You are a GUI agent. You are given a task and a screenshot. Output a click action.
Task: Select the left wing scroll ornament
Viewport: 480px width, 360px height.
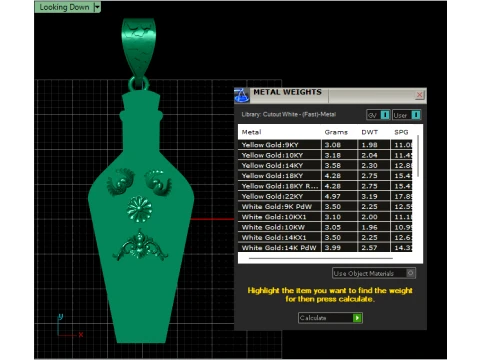[x=121, y=182]
